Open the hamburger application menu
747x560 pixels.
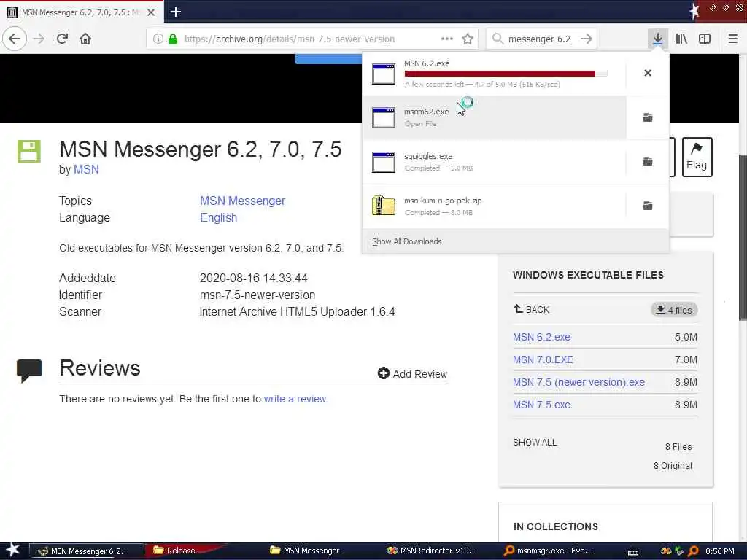click(x=733, y=39)
